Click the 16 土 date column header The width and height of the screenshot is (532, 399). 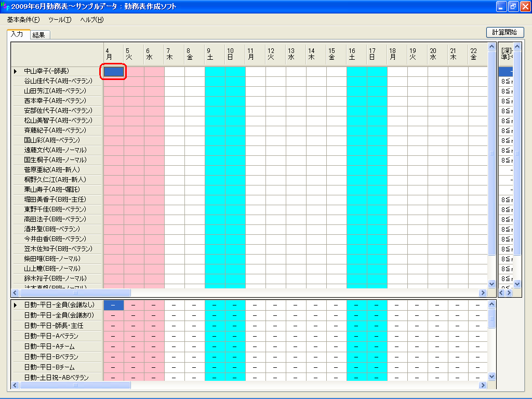click(x=357, y=54)
